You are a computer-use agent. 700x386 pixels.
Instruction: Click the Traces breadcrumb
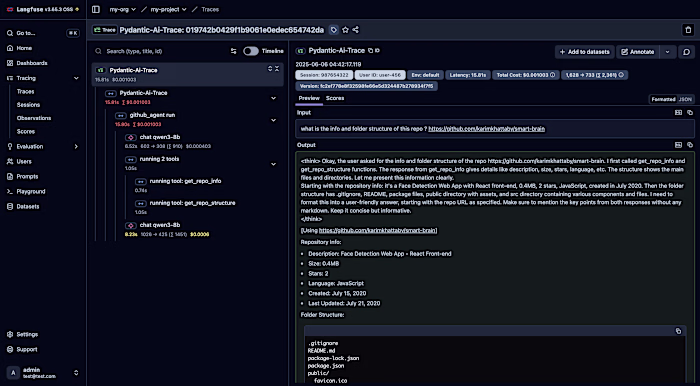tap(210, 9)
